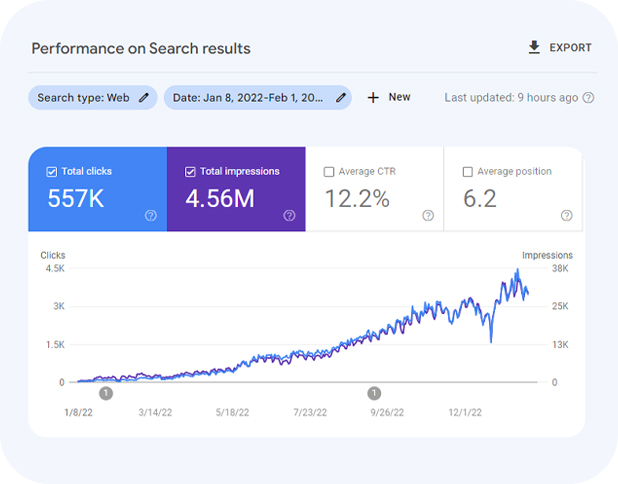Uncheck the Total clicks checkbox
The height and width of the screenshot is (484, 618).
(x=52, y=172)
